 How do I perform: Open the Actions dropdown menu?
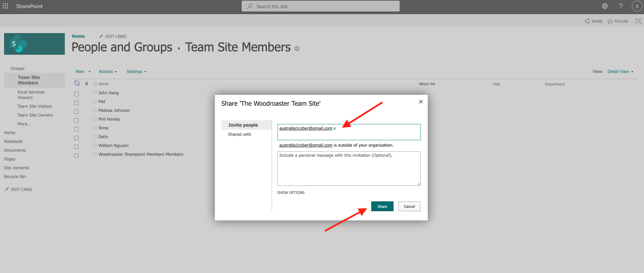point(108,72)
